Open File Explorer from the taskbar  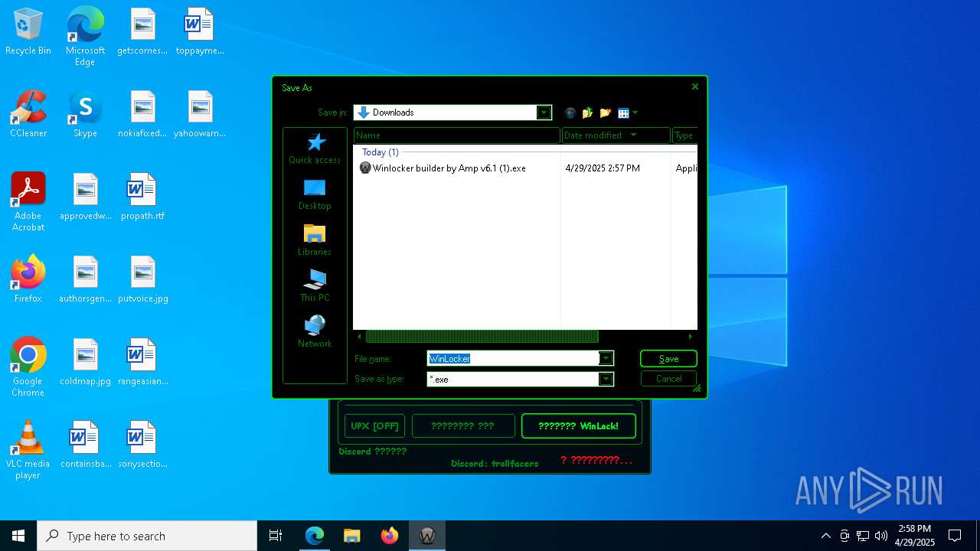351,536
